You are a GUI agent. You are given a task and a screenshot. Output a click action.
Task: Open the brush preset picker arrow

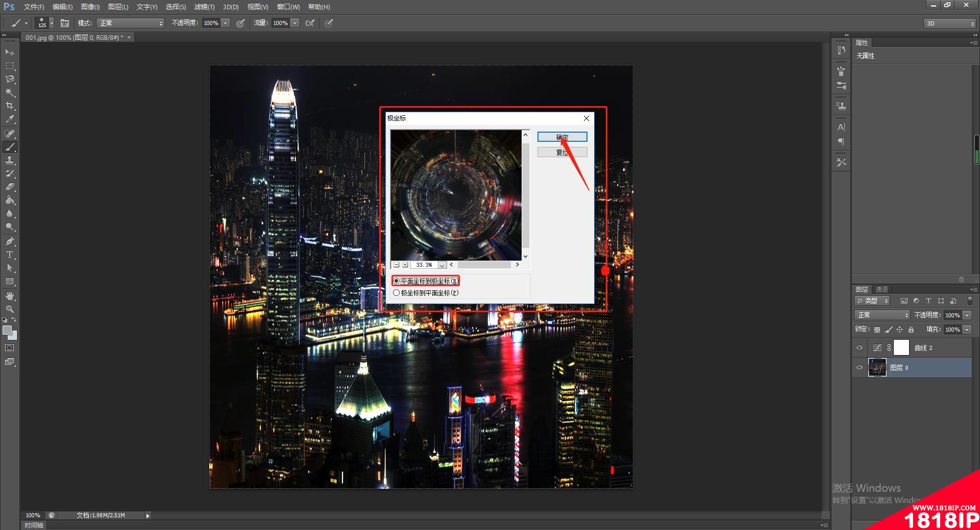[52, 23]
